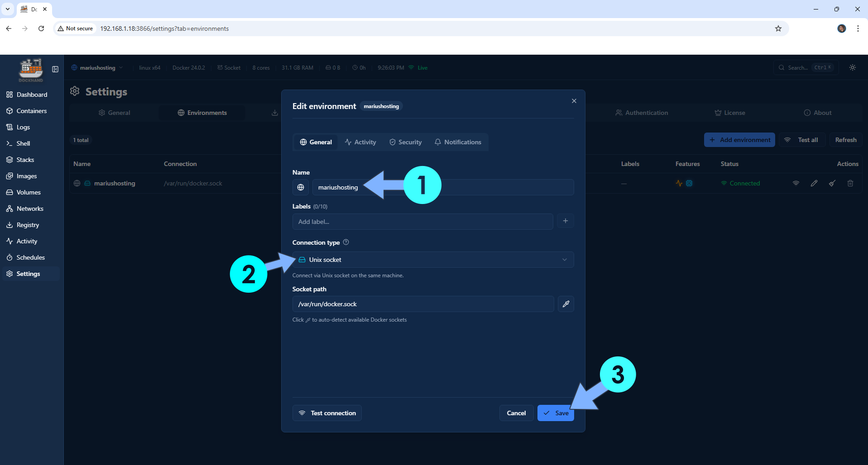The height and width of the screenshot is (465, 868).
Task: Save the environment changes
Action: (556, 413)
